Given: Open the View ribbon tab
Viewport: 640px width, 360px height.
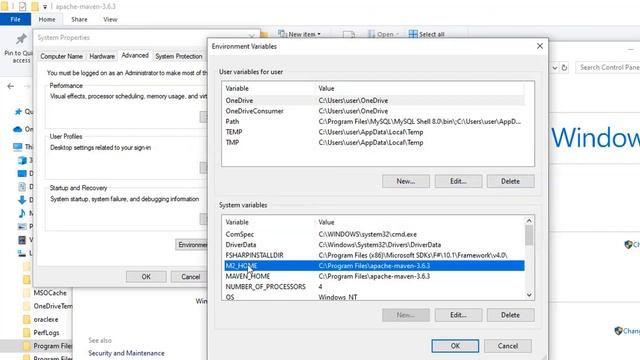Looking at the screenshot, I should [x=110, y=19].
